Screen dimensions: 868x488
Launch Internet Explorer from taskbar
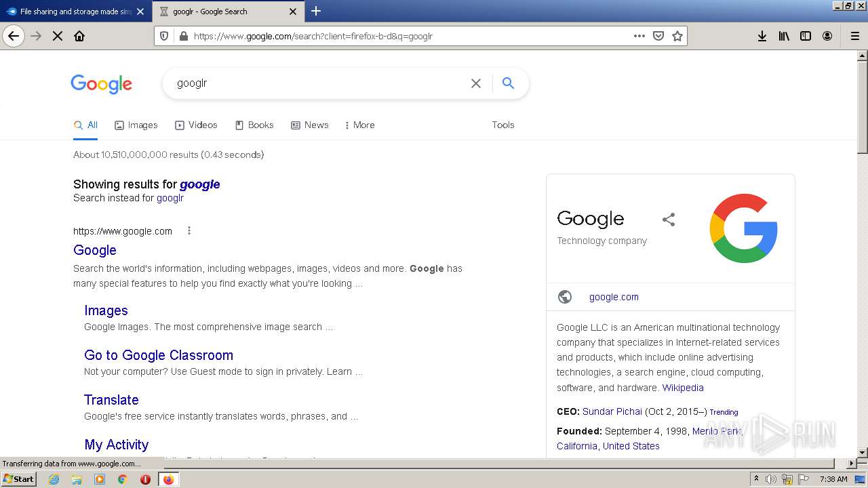[54, 479]
